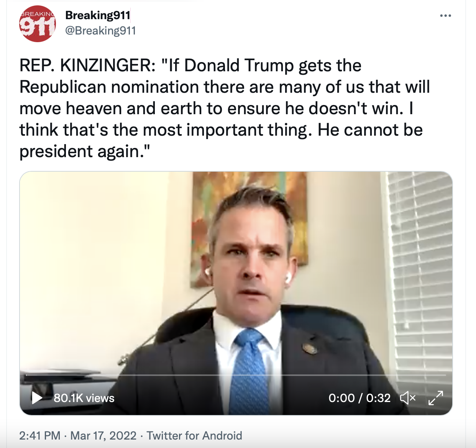This screenshot has width=476, height=448.
Task: Click the video progress bar track
Action: click(x=236, y=375)
